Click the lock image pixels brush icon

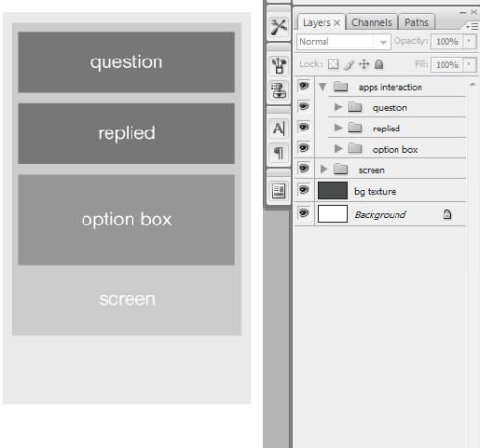(x=349, y=65)
